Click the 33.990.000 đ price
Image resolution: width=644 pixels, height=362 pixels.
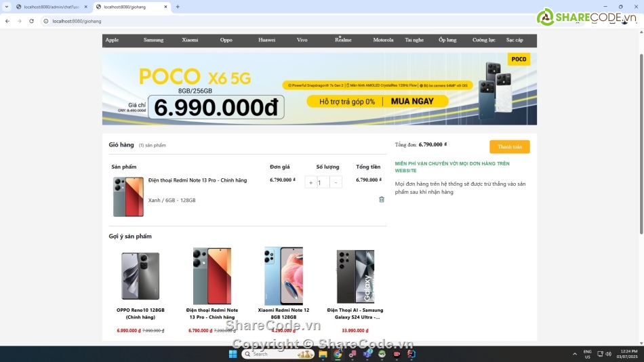[355, 330]
